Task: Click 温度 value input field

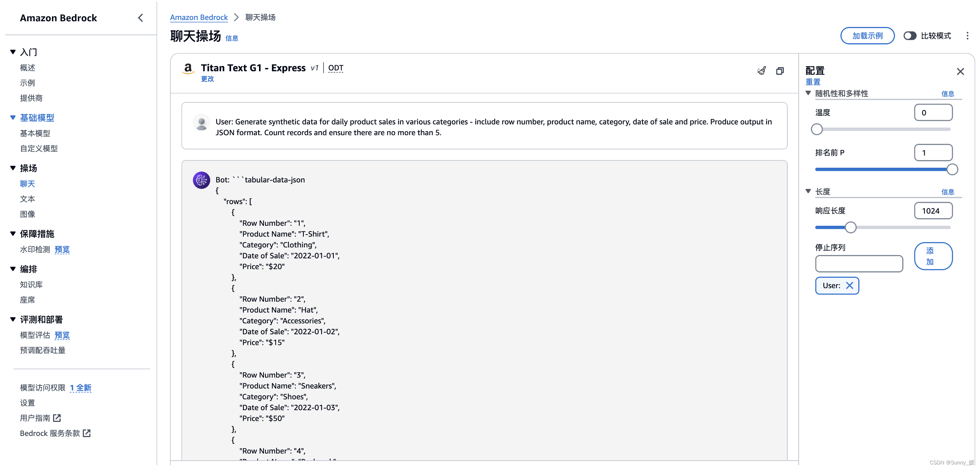Action: click(x=933, y=113)
